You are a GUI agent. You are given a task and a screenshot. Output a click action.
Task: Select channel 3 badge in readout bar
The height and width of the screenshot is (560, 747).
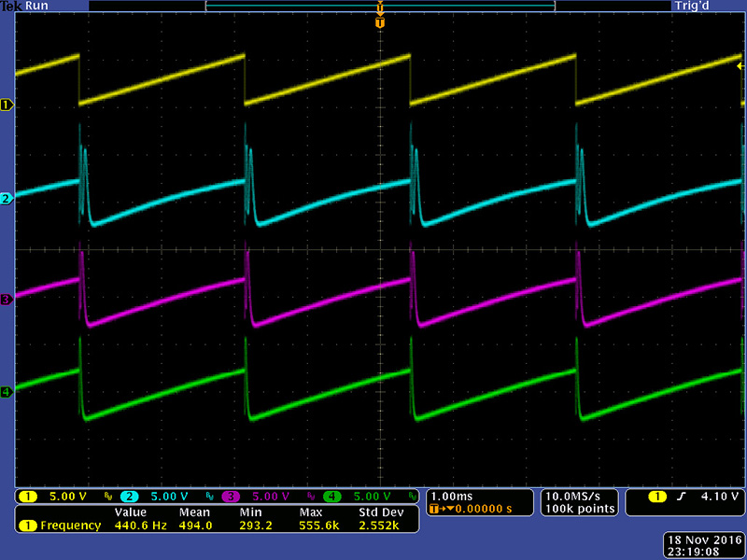231,497
